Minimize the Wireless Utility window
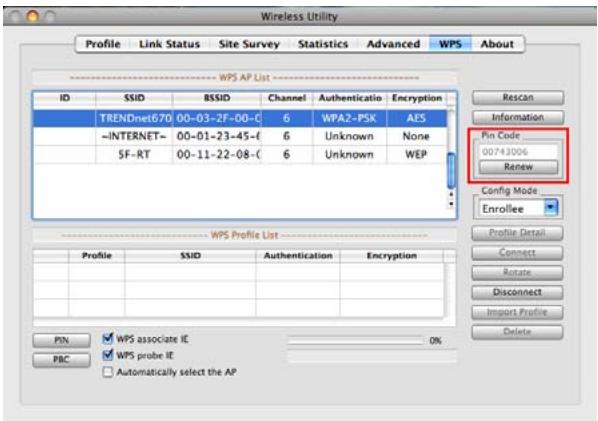The image size is (598, 421). point(33,16)
